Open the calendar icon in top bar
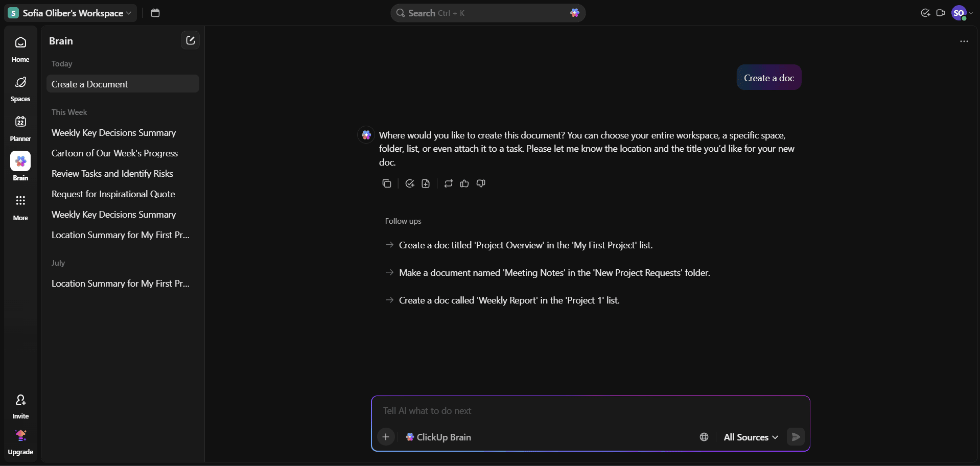This screenshot has height=466, width=980. tap(155, 13)
